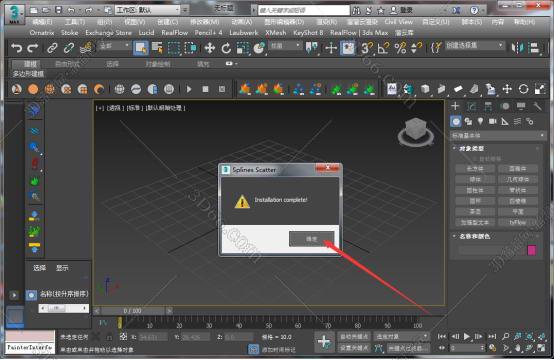Image resolution: width=554 pixels, height=360 pixels.
Task: Choose the Rectangular Selection Region tool
Action: coord(174,48)
